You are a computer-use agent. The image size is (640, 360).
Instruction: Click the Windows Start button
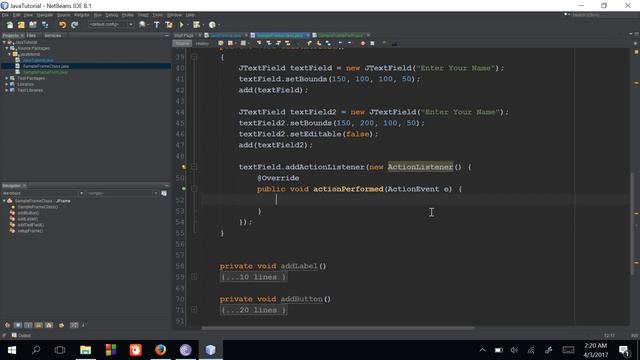coord(11,350)
